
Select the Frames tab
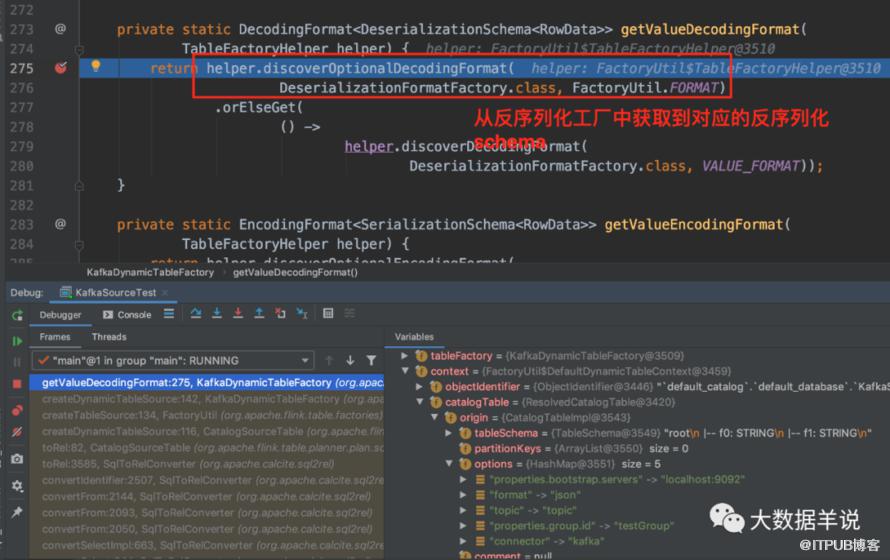click(55, 337)
